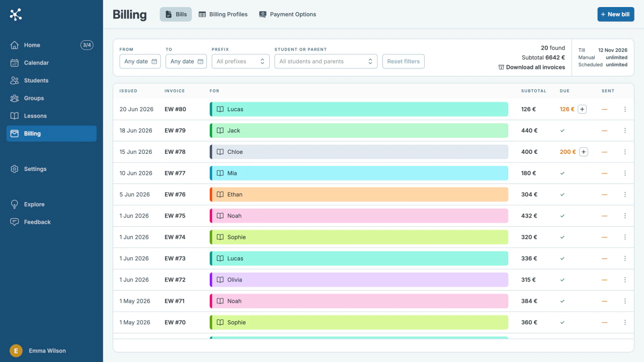The width and height of the screenshot is (644, 362).
Task: Open Calendar from the sidebar
Action: pyautogui.click(x=51, y=63)
